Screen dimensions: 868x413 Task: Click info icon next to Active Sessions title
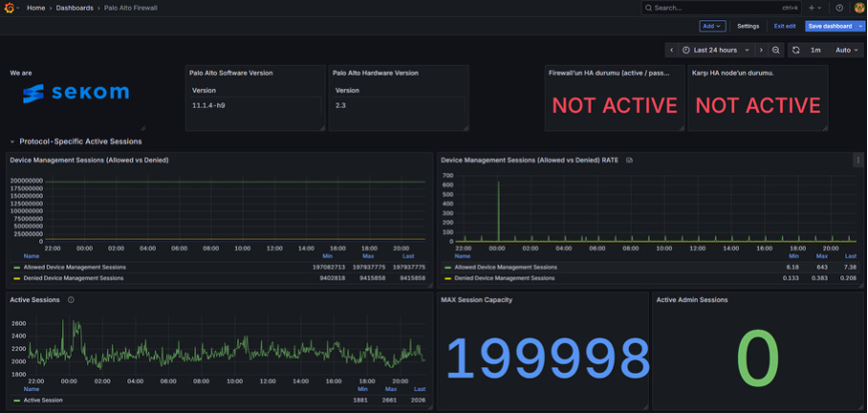[71, 300]
